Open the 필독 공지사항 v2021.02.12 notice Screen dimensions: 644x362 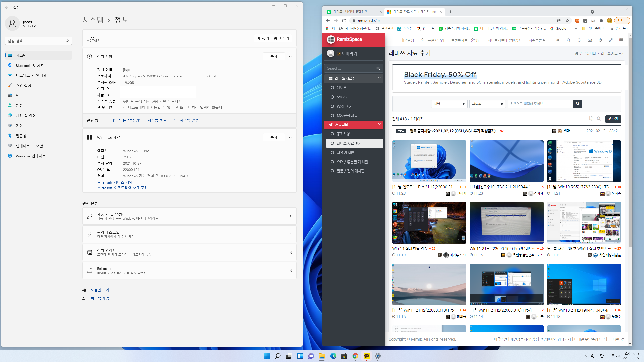tap(452, 131)
